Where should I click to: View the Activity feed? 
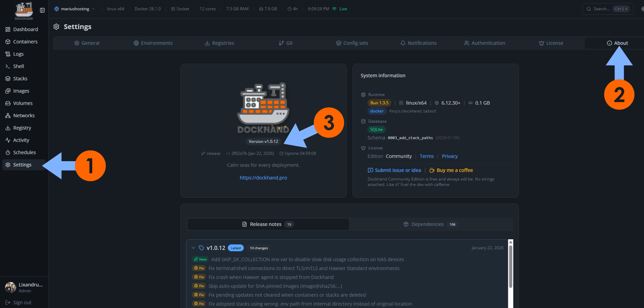point(21,140)
